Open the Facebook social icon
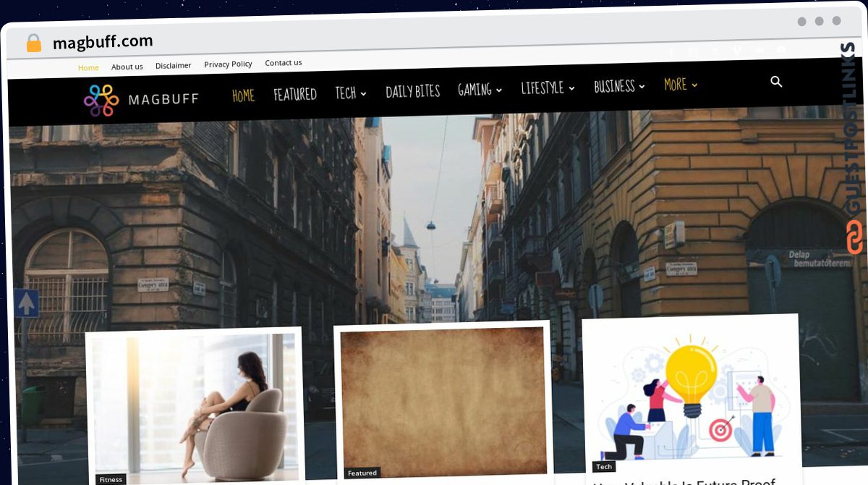 (671, 52)
